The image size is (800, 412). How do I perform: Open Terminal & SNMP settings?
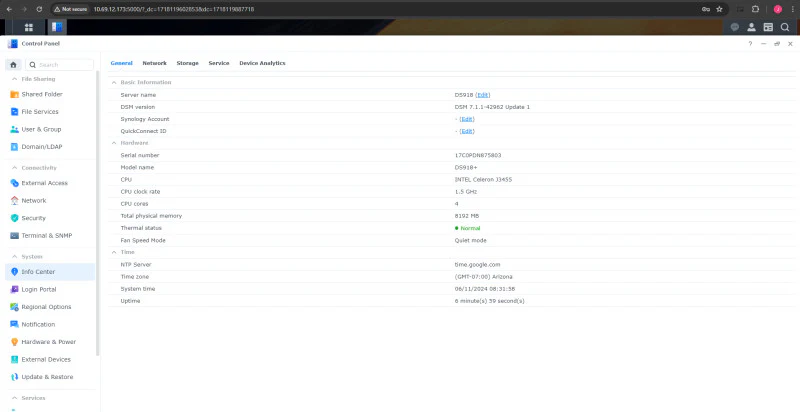coord(41,236)
